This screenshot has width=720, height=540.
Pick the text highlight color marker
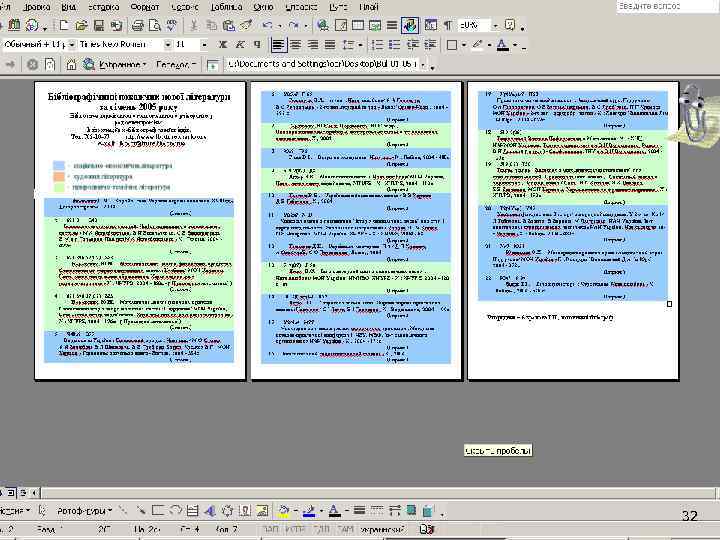pos(478,45)
